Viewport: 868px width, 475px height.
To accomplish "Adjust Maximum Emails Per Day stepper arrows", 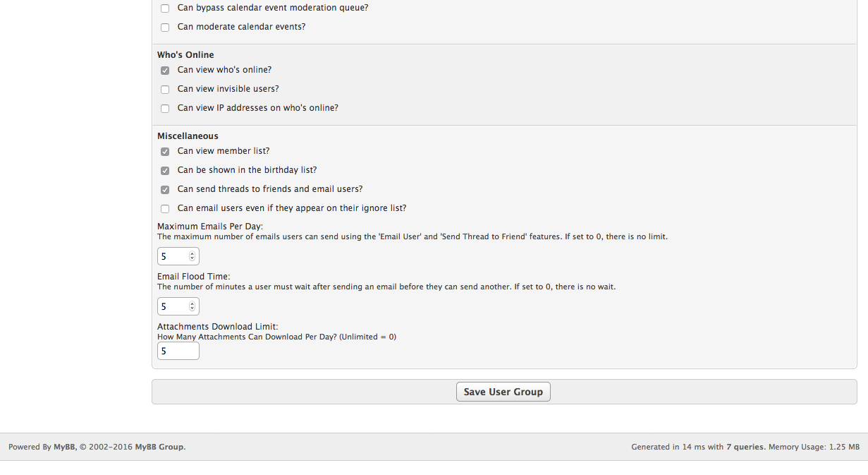I will point(192,256).
